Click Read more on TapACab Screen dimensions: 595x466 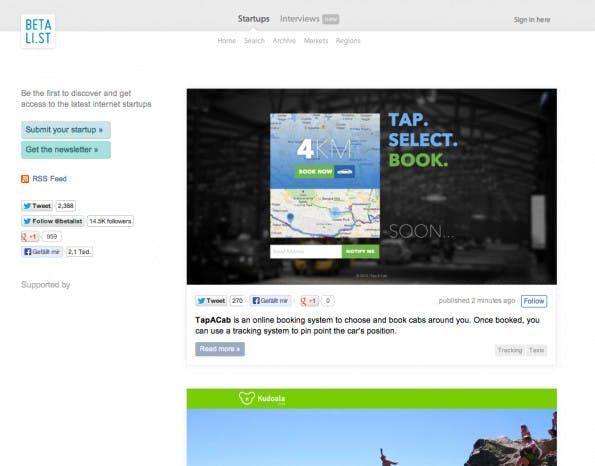tap(220, 349)
